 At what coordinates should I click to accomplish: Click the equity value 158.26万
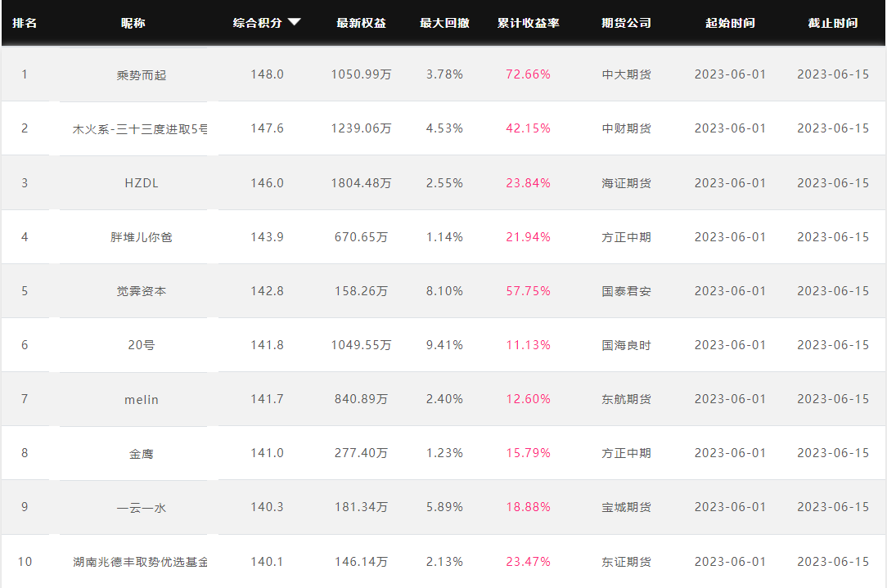click(362, 291)
